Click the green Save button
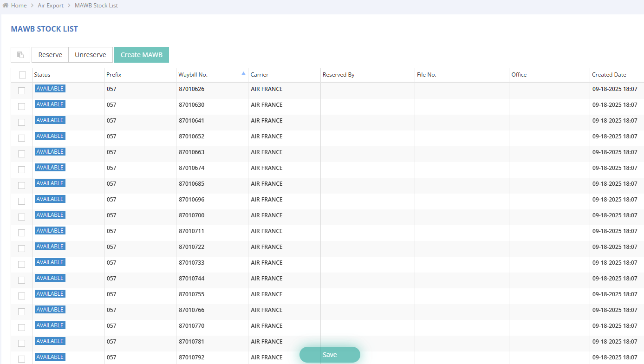Screen dimensions: 644x364 330,355
